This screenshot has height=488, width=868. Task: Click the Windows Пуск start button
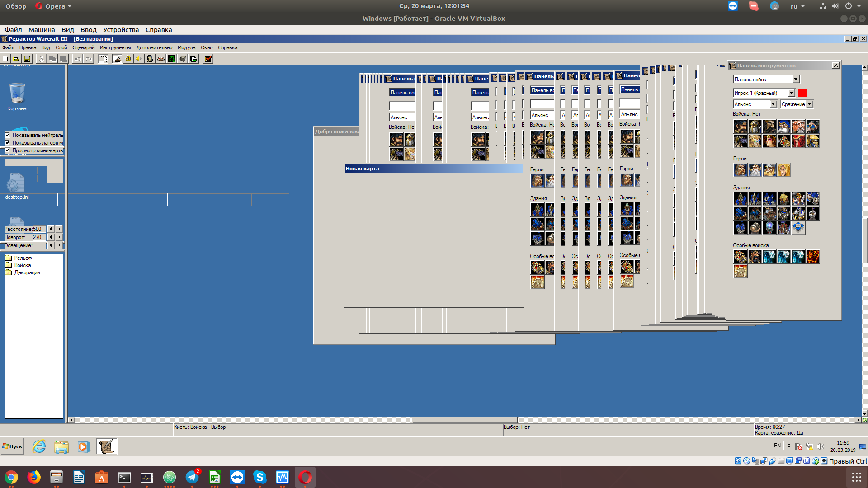click(x=12, y=446)
